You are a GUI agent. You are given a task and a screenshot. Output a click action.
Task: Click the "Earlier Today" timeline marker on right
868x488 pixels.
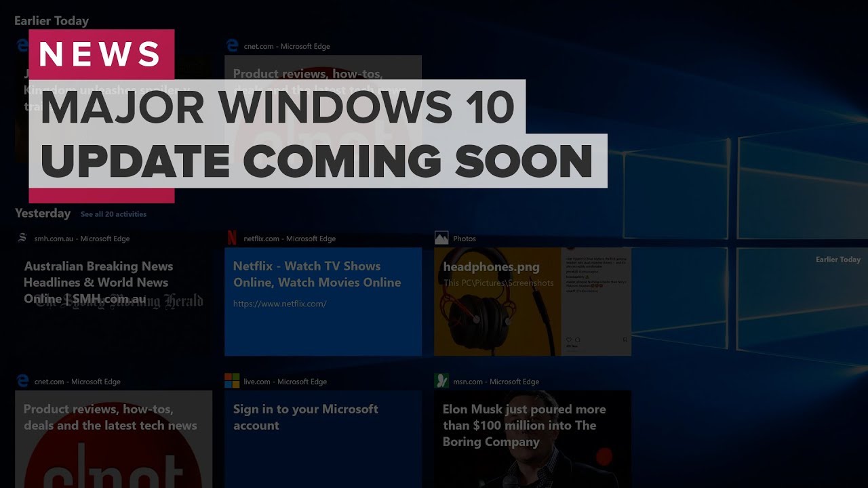pos(838,260)
